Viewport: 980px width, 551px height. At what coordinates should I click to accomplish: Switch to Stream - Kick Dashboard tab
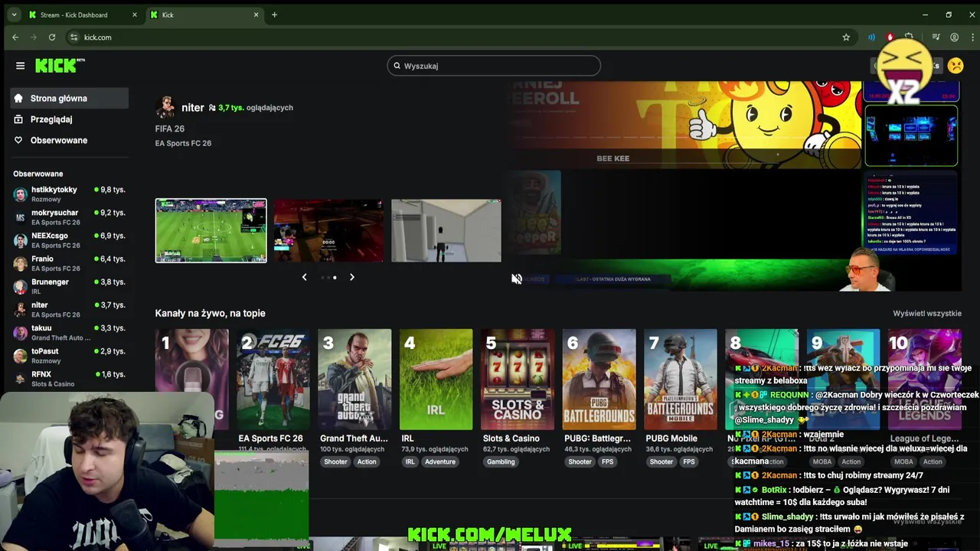click(x=83, y=15)
